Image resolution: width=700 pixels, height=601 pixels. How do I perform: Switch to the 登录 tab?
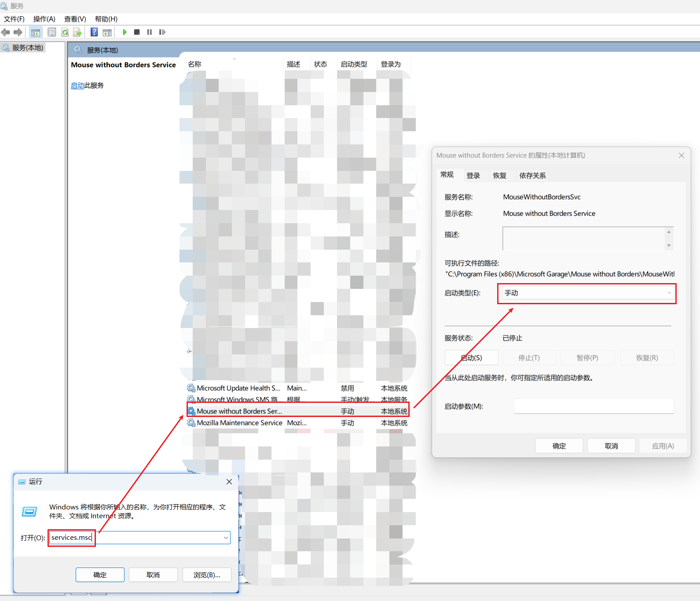pyautogui.click(x=473, y=175)
